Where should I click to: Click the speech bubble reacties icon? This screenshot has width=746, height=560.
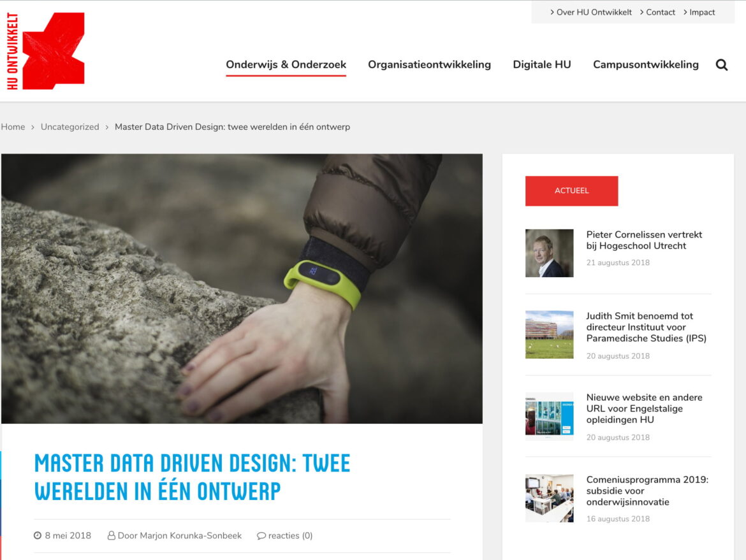click(x=261, y=536)
